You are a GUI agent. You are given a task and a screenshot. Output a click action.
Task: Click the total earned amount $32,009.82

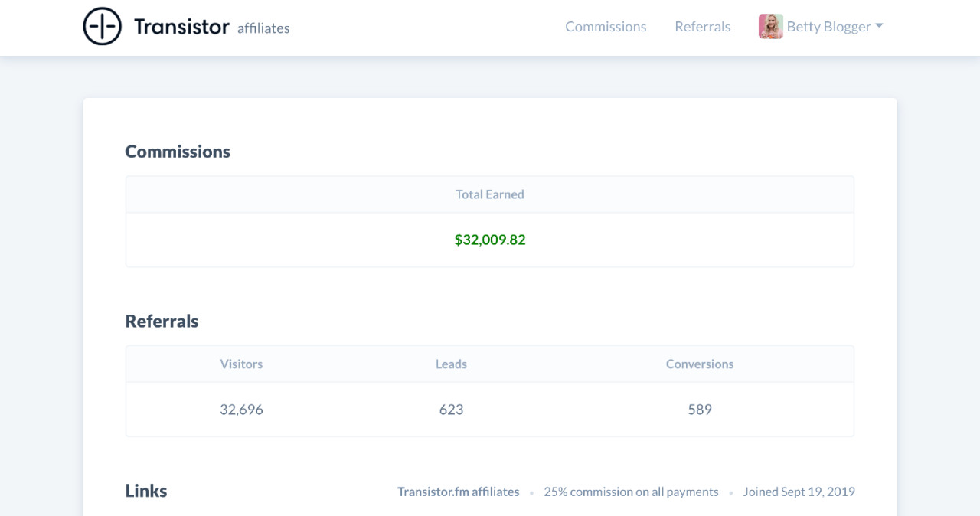490,240
